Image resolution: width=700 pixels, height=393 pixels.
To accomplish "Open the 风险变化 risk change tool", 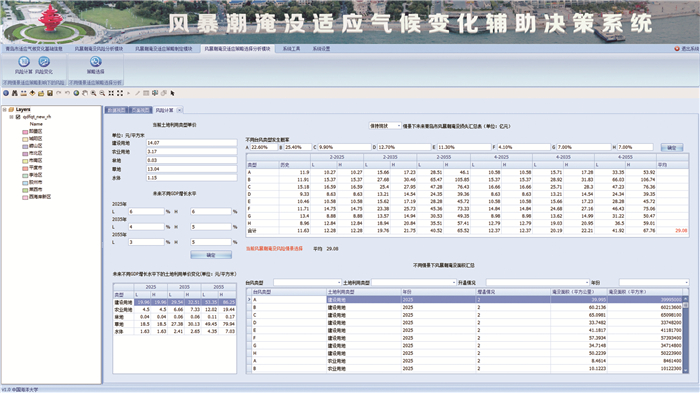I will point(44,65).
